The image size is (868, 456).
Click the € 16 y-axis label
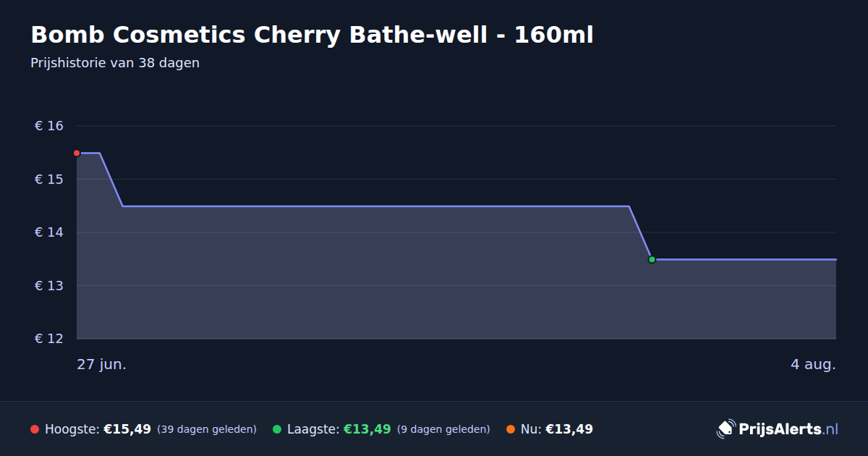49,126
